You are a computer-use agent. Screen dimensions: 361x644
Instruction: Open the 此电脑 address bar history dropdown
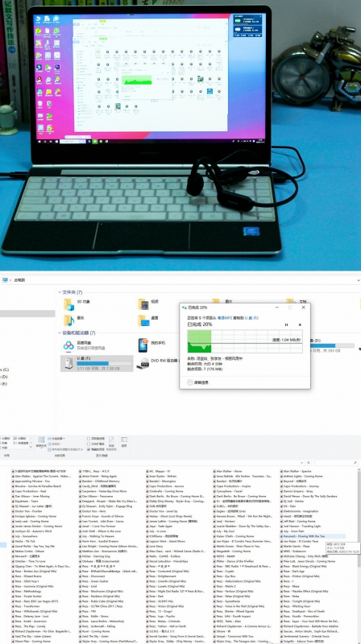[358, 280]
